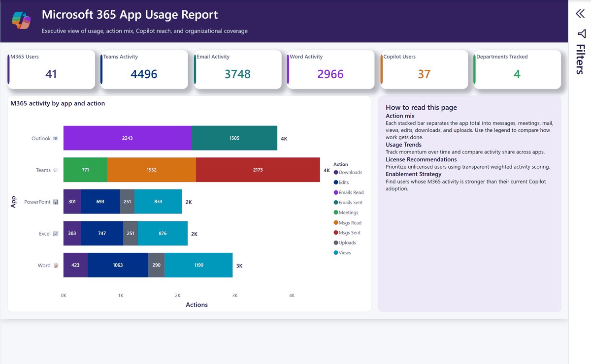Click the Uploads legend entry
591x364 pixels.
[345, 243]
